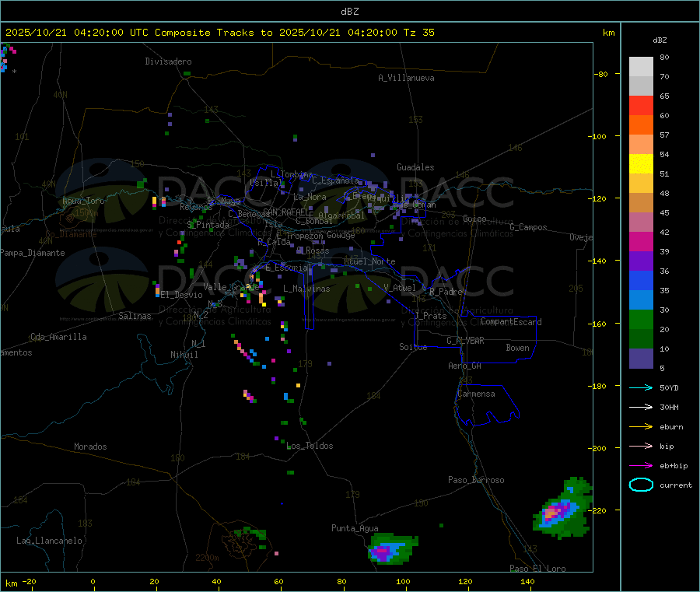Click the Aero_GA map label

tap(464, 366)
